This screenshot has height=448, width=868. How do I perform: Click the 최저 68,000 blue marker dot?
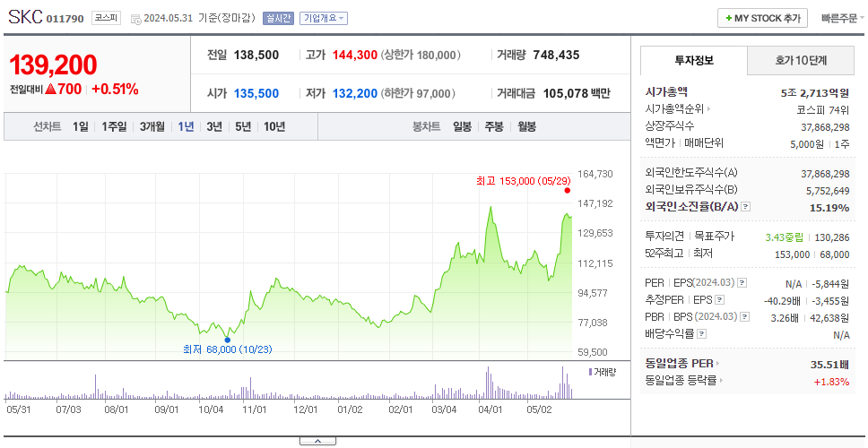[x=228, y=340]
